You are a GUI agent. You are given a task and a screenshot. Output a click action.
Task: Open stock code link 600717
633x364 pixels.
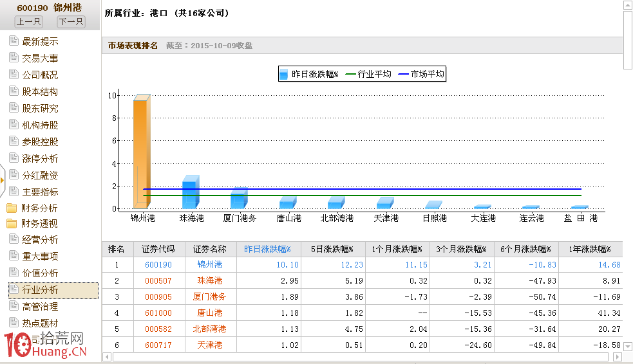[158, 345]
